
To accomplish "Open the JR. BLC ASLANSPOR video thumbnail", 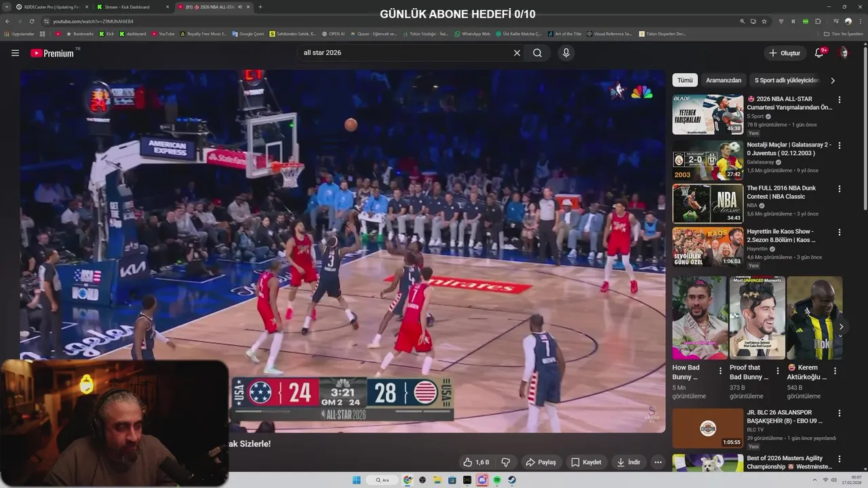I will pyautogui.click(x=708, y=428).
